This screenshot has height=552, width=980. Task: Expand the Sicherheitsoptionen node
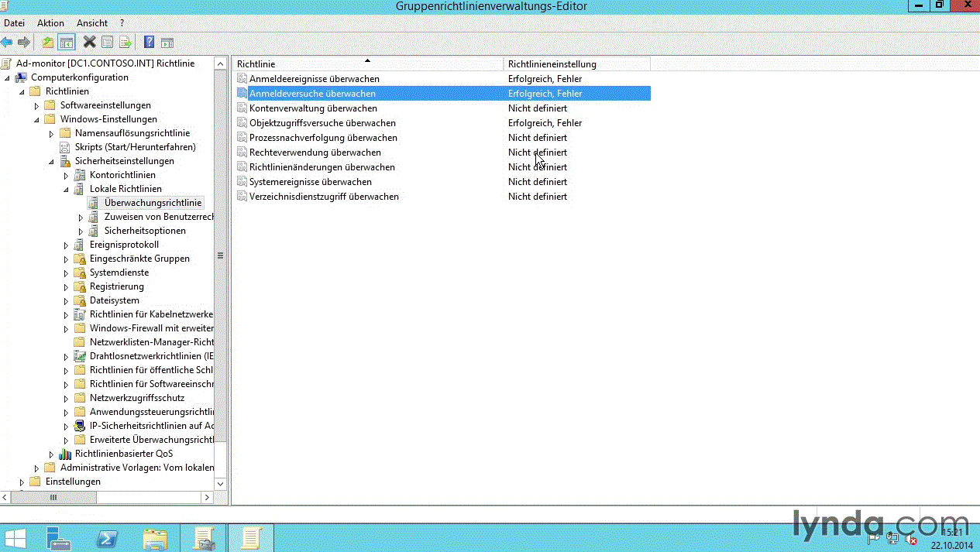(x=81, y=231)
